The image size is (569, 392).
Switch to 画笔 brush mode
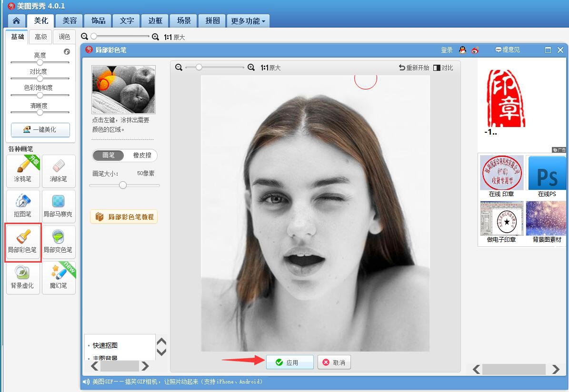coord(109,156)
